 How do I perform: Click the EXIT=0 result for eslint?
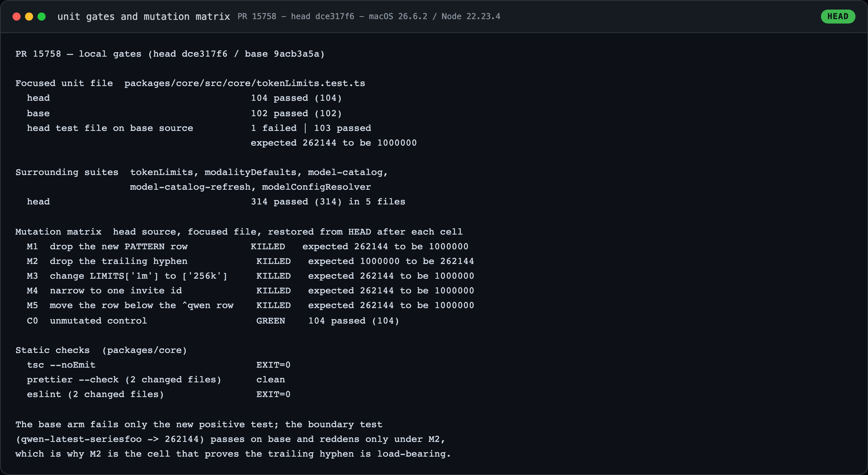point(273,394)
